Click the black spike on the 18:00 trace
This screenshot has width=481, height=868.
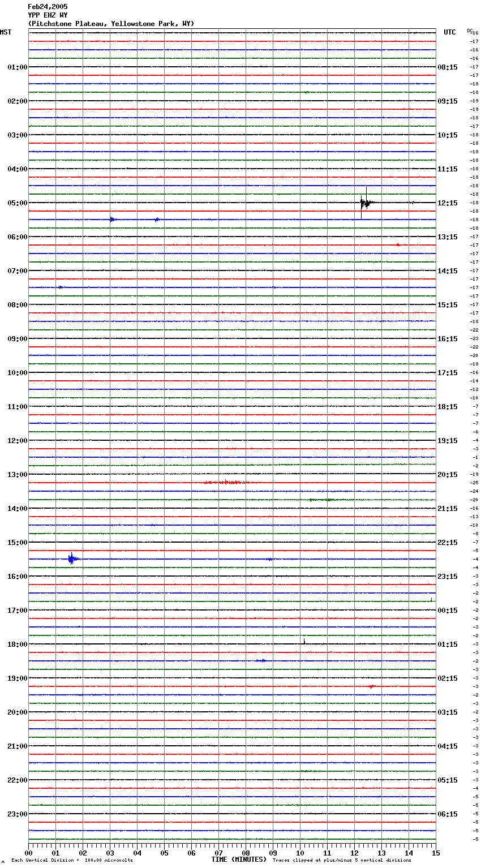tap(304, 642)
